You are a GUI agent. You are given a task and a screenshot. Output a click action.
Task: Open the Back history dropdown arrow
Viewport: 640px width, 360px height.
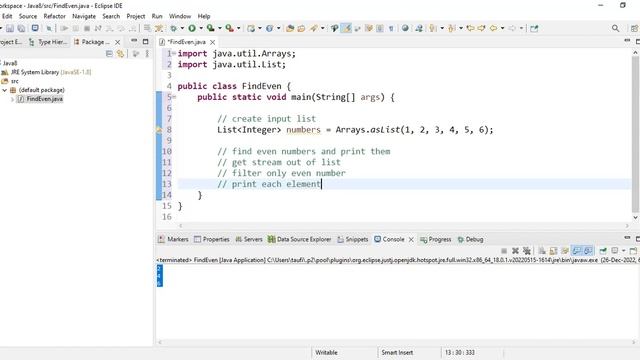(x=502, y=28)
